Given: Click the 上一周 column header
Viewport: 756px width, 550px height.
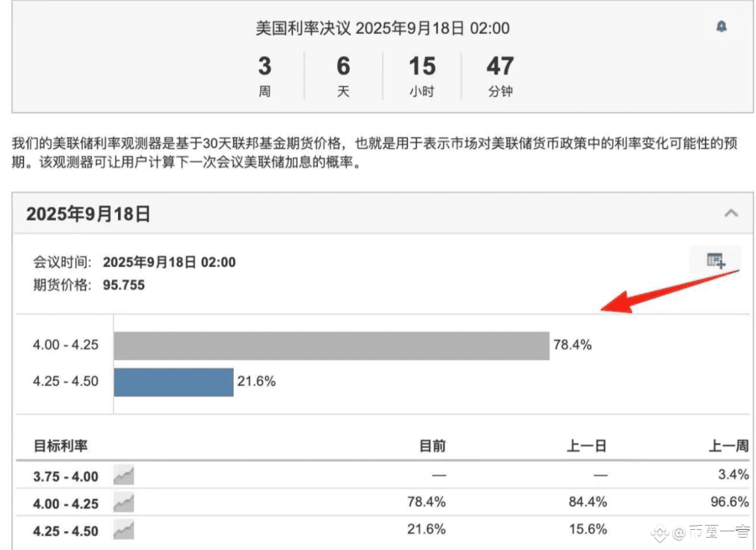Looking at the screenshot, I should coord(729,445).
